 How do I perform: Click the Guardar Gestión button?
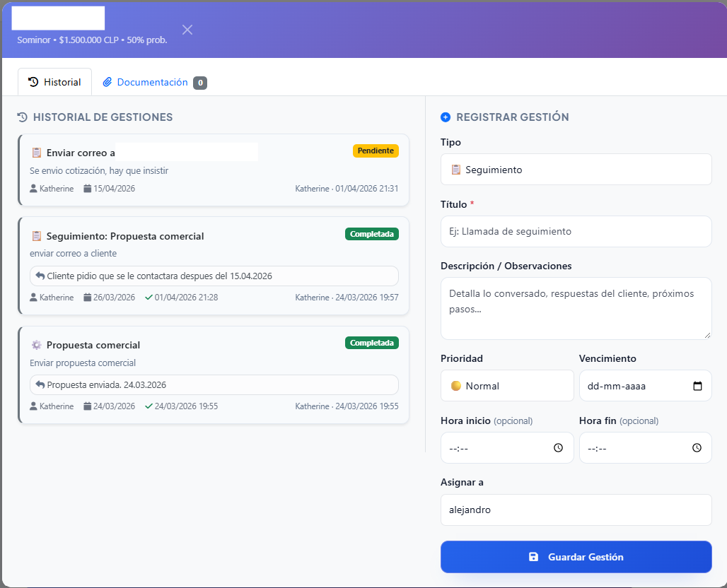point(576,557)
